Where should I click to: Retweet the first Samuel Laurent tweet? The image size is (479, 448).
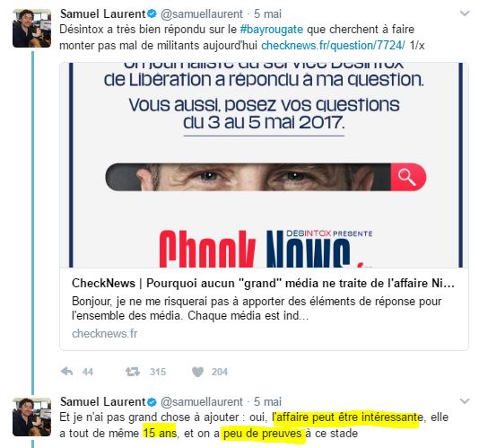133,372
